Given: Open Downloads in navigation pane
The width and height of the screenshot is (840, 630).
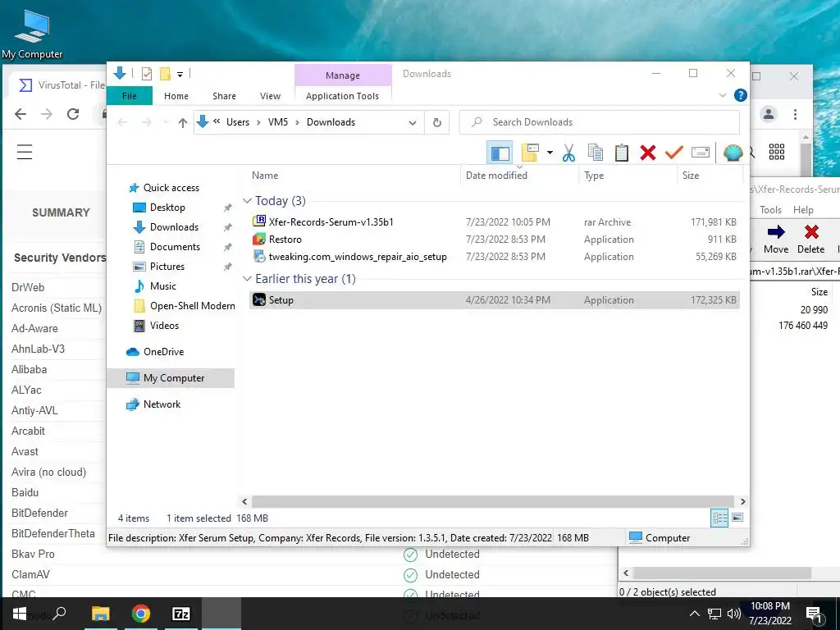Looking at the screenshot, I should (x=174, y=227).
